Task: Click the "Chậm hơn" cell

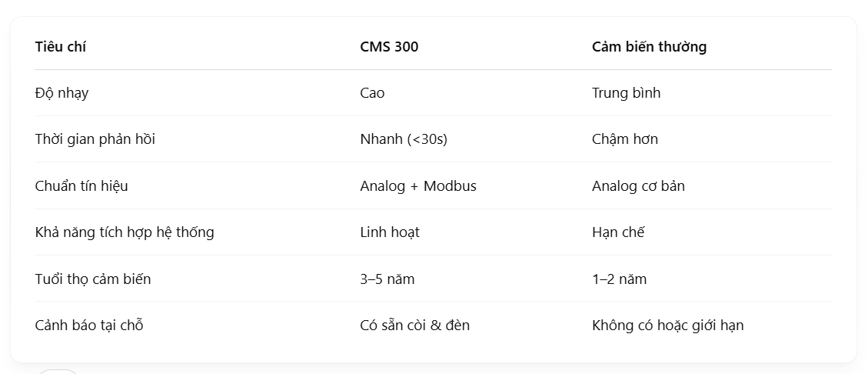Action: 624,139
